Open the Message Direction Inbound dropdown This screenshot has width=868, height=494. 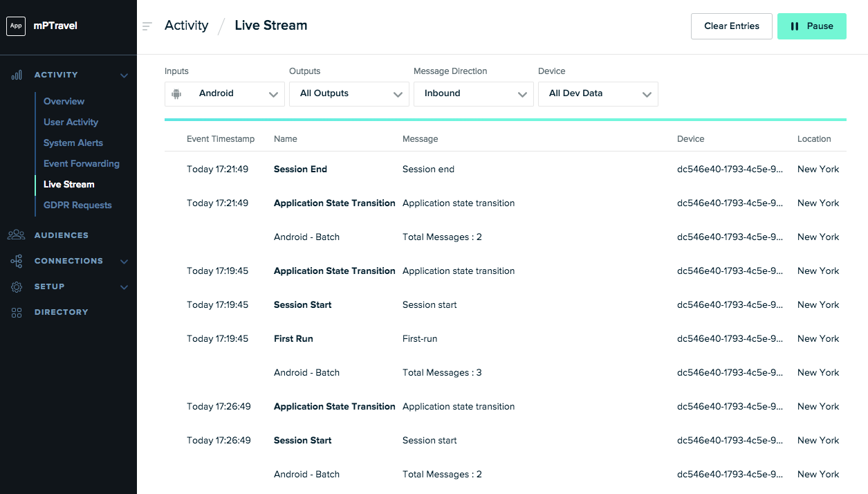coord(473,94)
